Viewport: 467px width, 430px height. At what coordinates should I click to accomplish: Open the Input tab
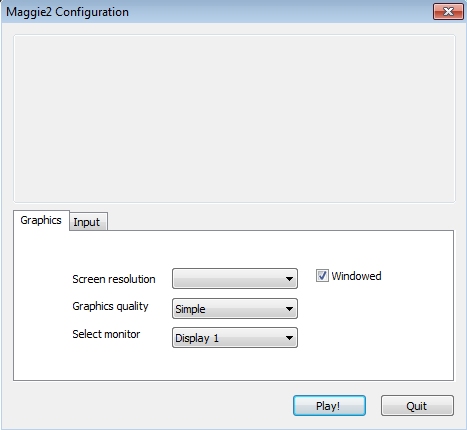[x=88, y=221]
